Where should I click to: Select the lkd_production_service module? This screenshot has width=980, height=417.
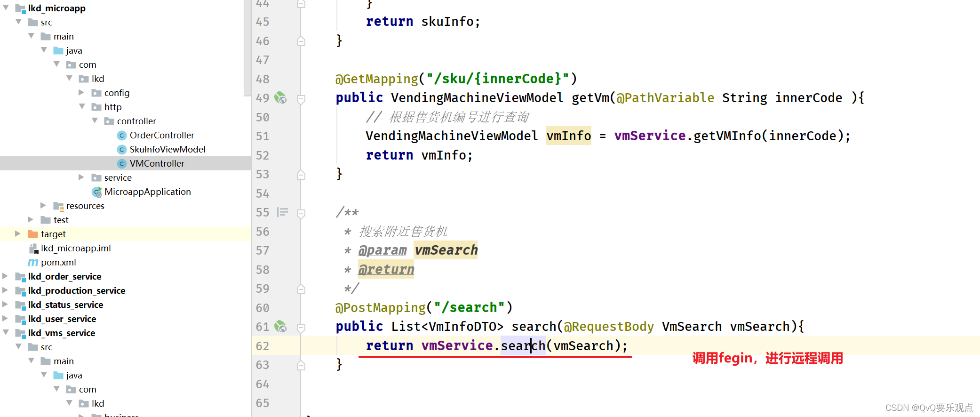[77, 290]
